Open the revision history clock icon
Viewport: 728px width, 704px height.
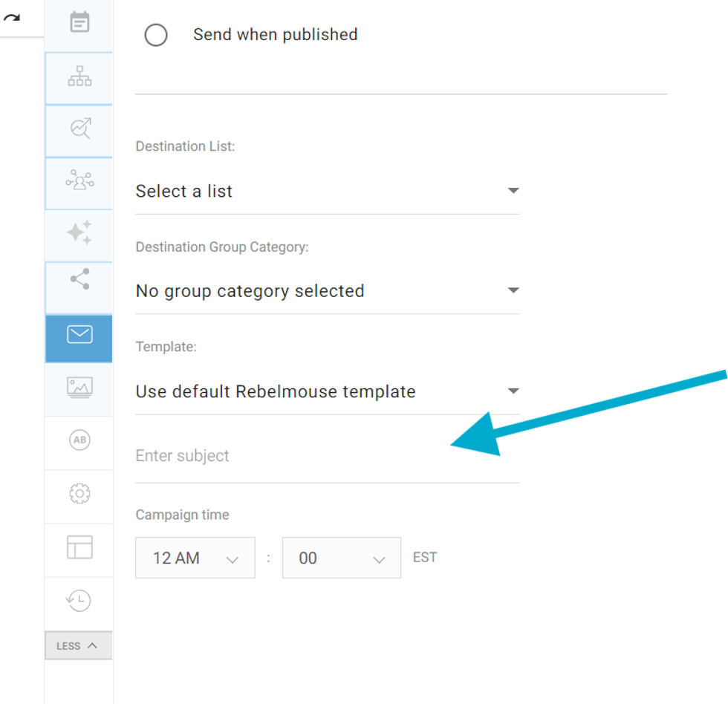[79, 600]
